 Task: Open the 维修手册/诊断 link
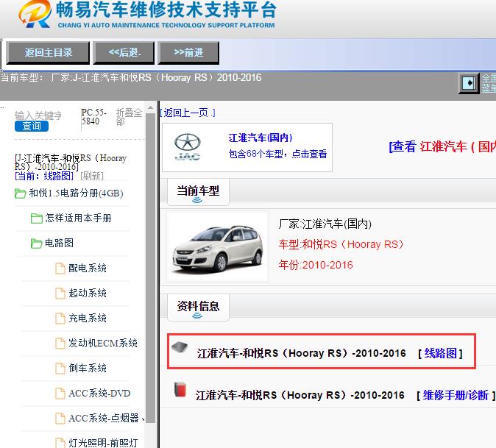point(456,395)
